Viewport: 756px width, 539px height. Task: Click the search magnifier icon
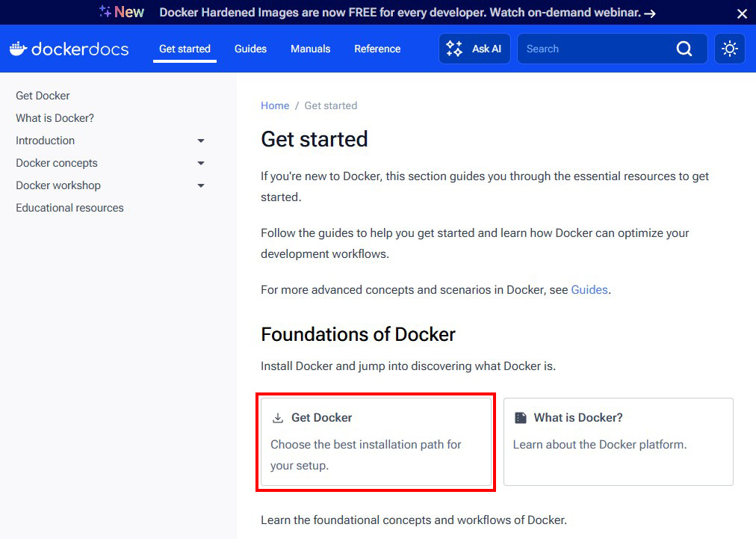(684, 48)
